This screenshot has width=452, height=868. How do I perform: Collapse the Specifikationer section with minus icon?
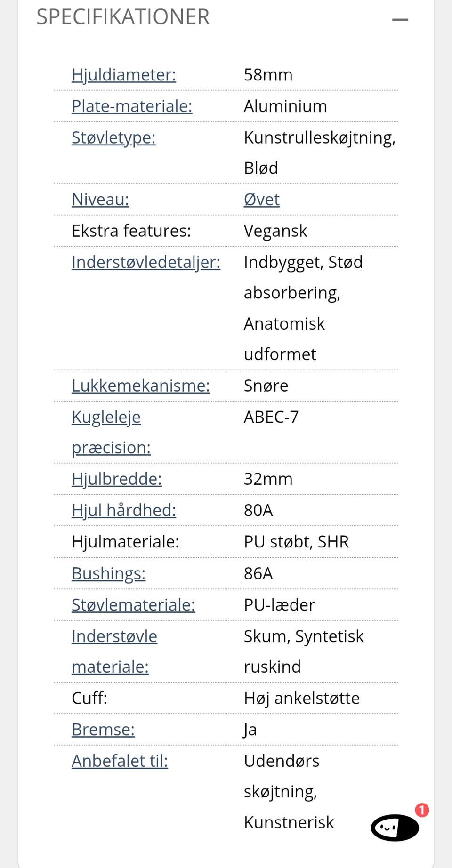tap(400, 19)
